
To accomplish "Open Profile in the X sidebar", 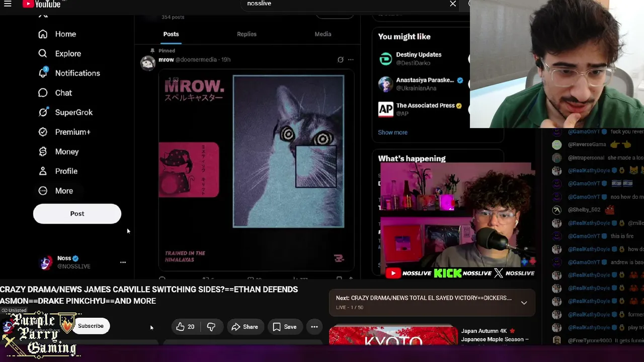I will pos(58,171).
